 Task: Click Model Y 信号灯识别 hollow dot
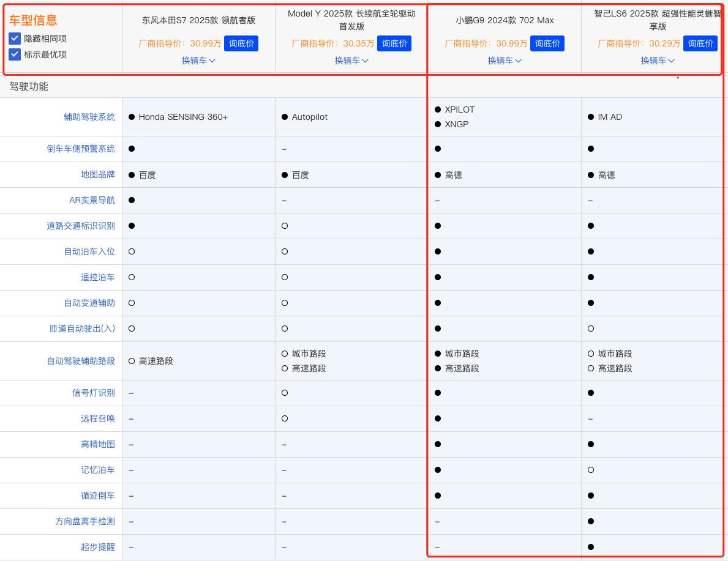pos(285,393)
